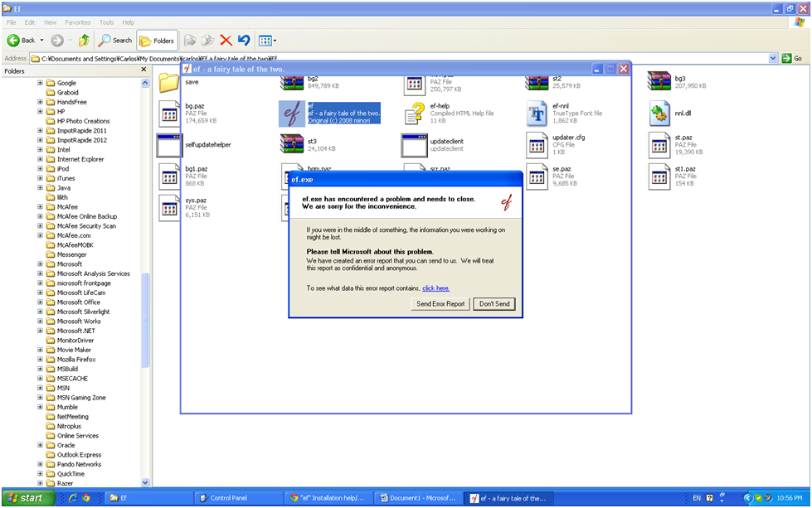Select the ef-help compiled HTML help file
This screenshot has height=508, width=812.
416,113
